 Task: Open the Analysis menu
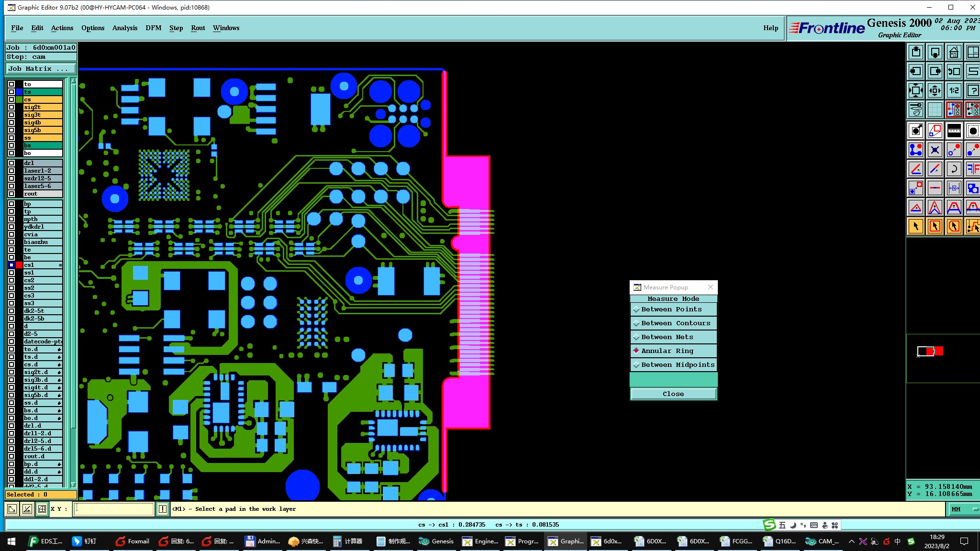[x=124, y=28]
